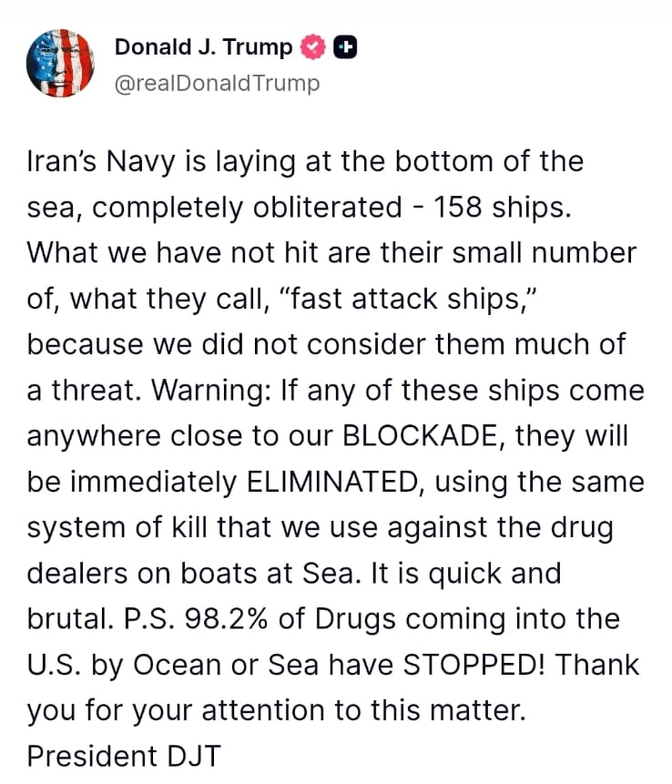The width and height of the screenshot is (672, 784).
Task: Click the "President DJT" signature line
Action: pyautogui.click(x=123, y=756)
